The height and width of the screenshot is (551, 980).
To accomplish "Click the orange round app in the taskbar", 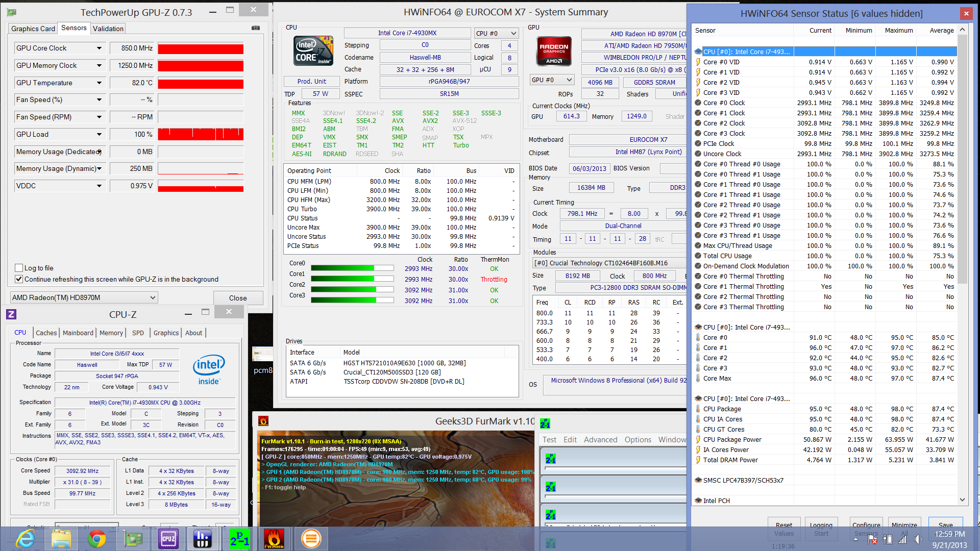I will click(x=311, y=539).
